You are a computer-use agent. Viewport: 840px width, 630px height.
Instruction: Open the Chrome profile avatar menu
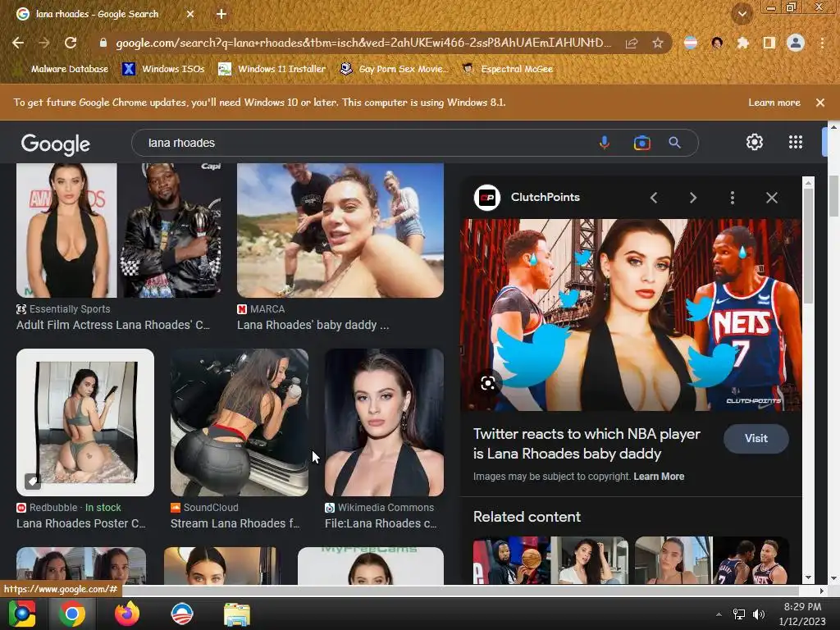click(796, 43)
